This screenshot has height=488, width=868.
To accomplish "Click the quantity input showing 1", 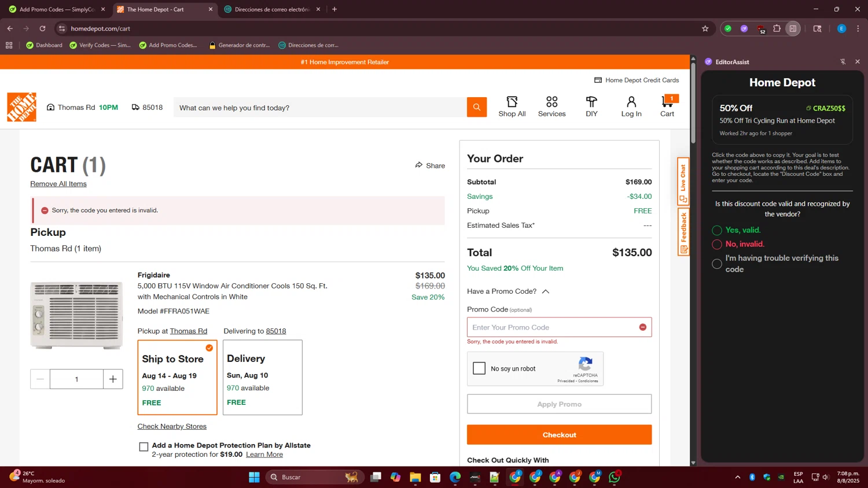I will pos(76,379).
